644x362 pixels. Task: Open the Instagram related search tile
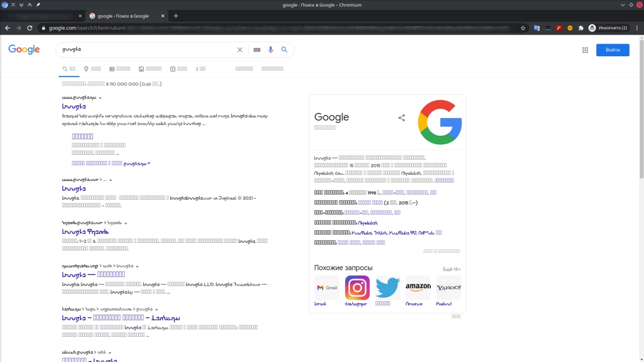357,291
